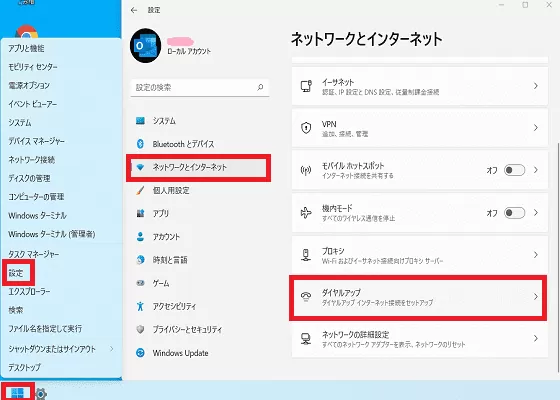Expand the VPN row chevron
560x400 pixels.
click(x=536, y=128)
